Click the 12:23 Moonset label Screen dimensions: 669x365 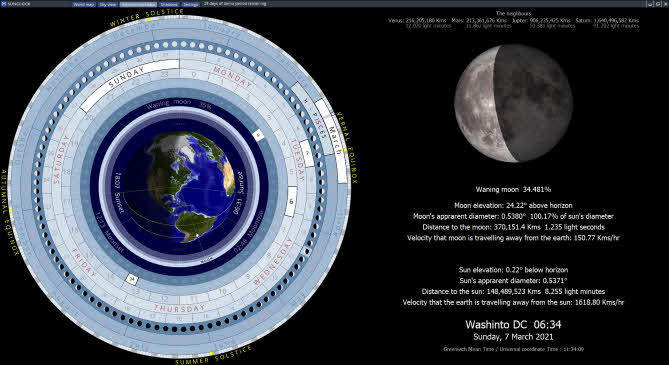click(109, 232)
